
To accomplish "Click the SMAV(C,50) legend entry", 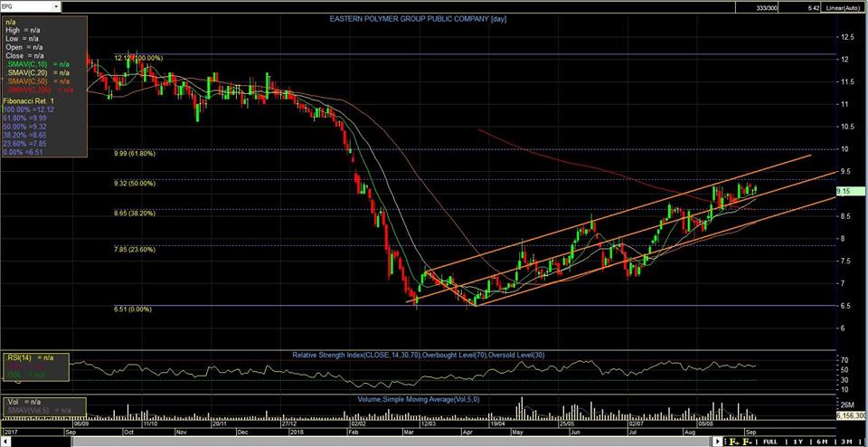I will tap(38, 81).
